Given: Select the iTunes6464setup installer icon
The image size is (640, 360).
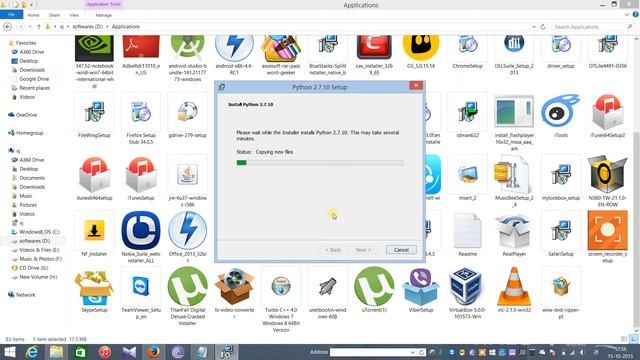Looking at the screenshot, I should click(x=94, y=175).
